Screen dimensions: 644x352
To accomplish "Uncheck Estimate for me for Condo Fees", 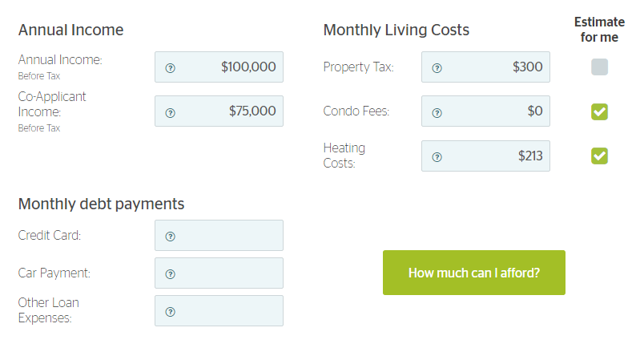I will coord(599,111).
